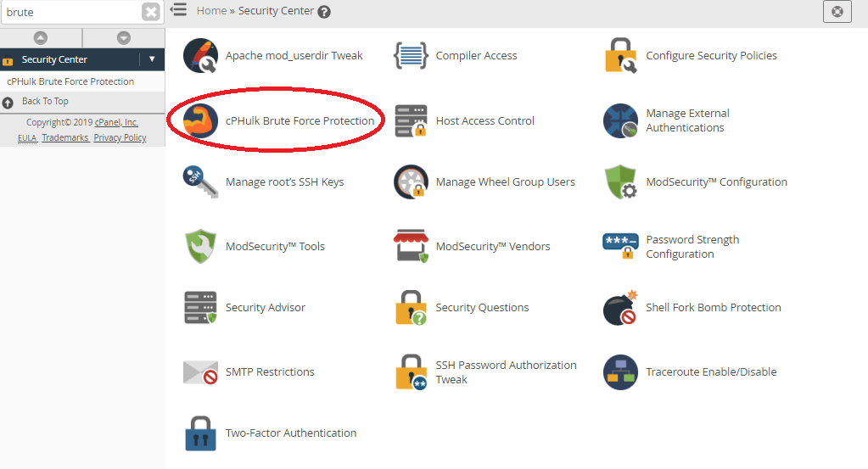
Task: Click the Security Advisor label
Action: point(266,308)
